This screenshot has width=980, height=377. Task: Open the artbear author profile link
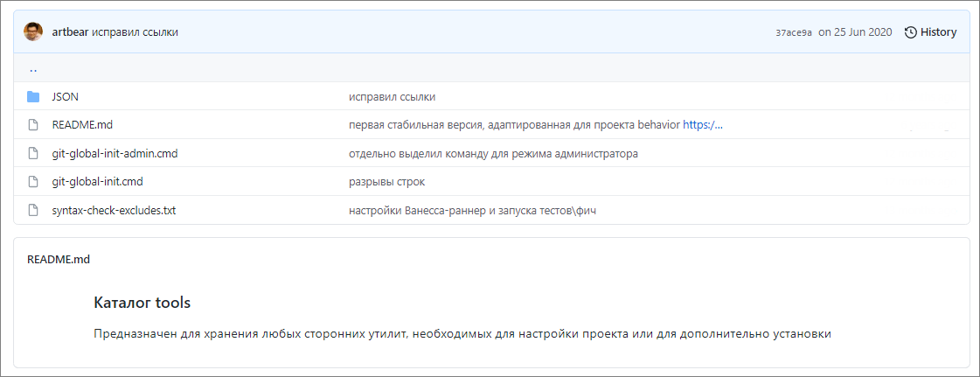[x=70, y=32]
